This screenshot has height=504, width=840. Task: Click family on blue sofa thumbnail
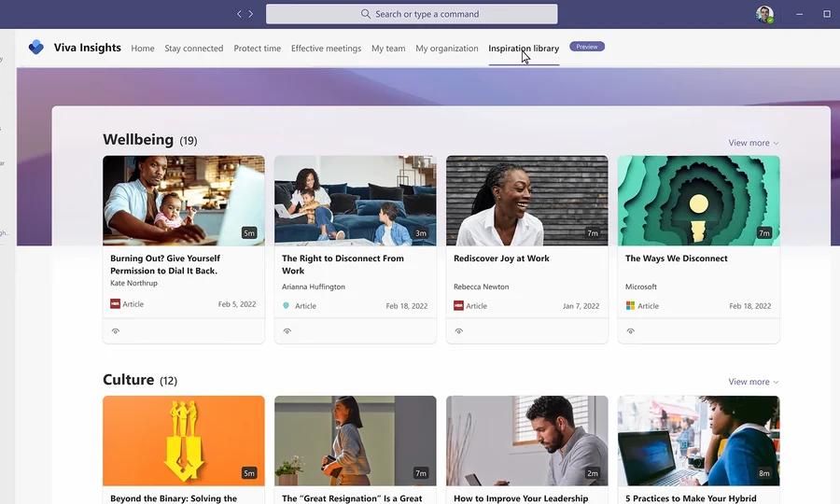coord(356,201)
